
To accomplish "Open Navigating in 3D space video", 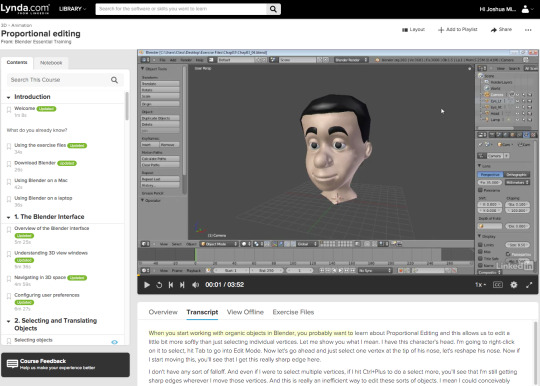I will click(x=40, y=278).
